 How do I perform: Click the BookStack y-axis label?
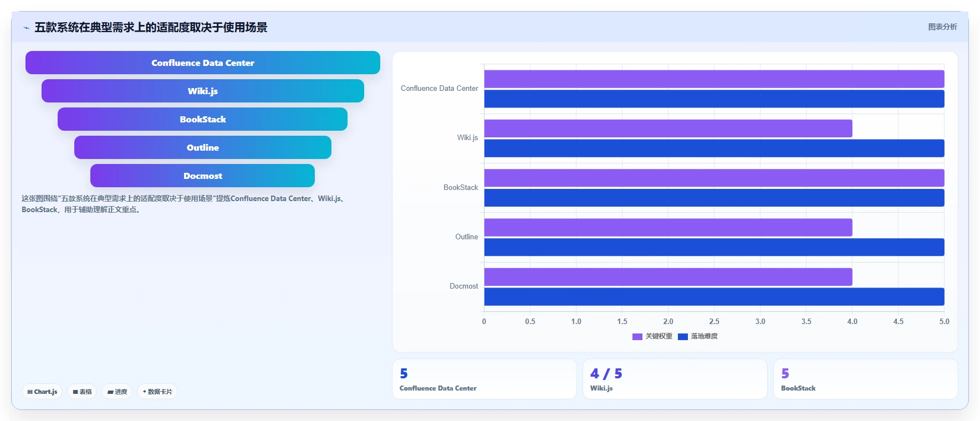pos(461,188)
